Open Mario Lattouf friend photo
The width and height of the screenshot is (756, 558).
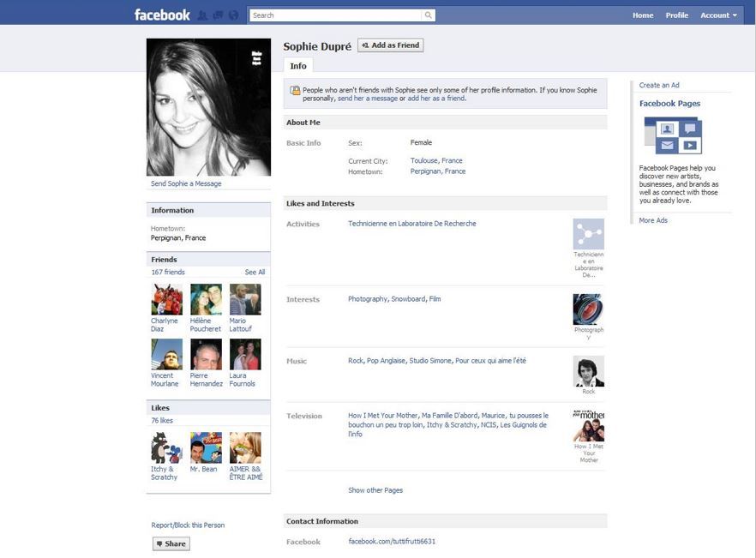245,299
